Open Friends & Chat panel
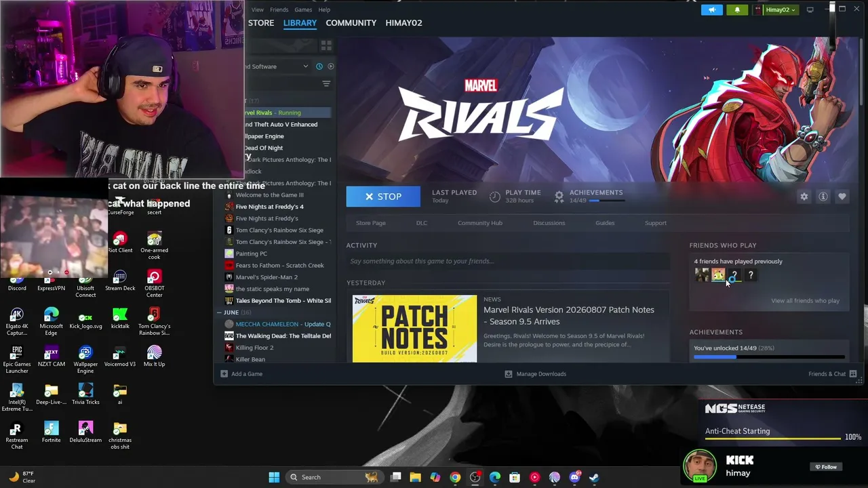Screen dimensions: 868x488 [x=833, y=374]
